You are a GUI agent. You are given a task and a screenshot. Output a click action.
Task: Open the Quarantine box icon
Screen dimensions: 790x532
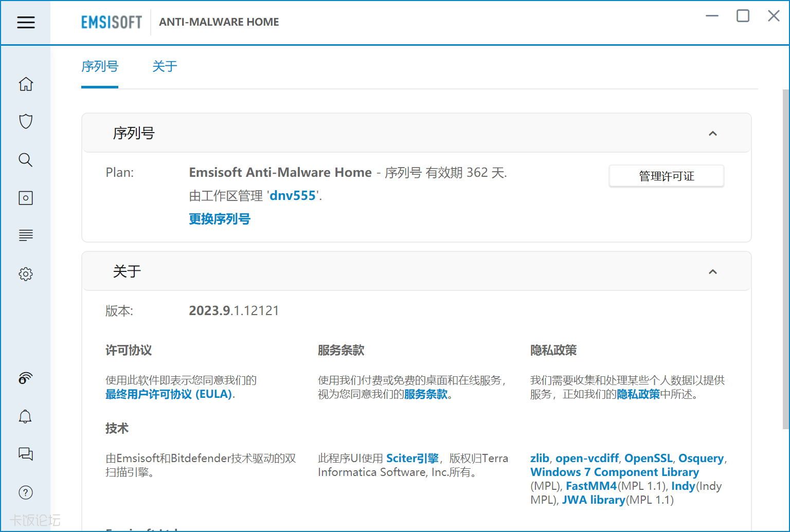click(x=26, y=198)
